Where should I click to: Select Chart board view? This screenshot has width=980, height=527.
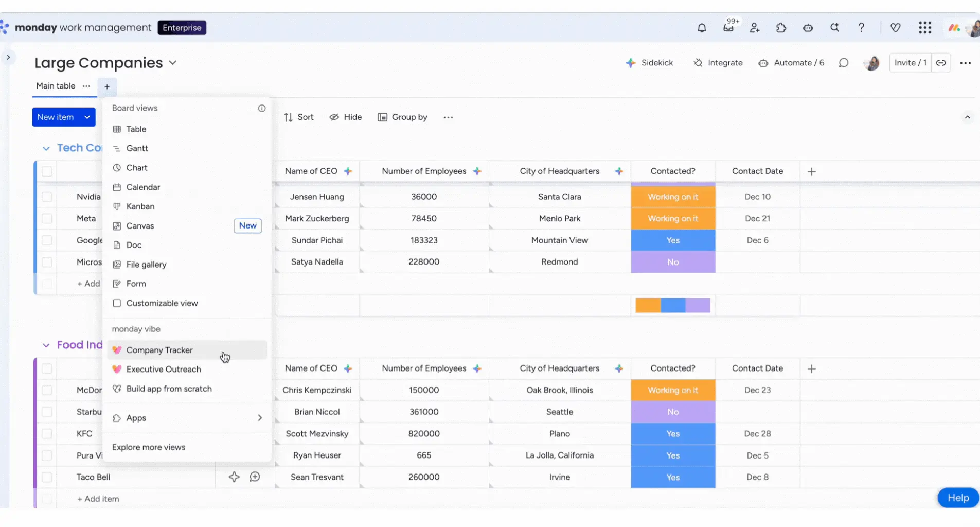click(x=187, y=168)
